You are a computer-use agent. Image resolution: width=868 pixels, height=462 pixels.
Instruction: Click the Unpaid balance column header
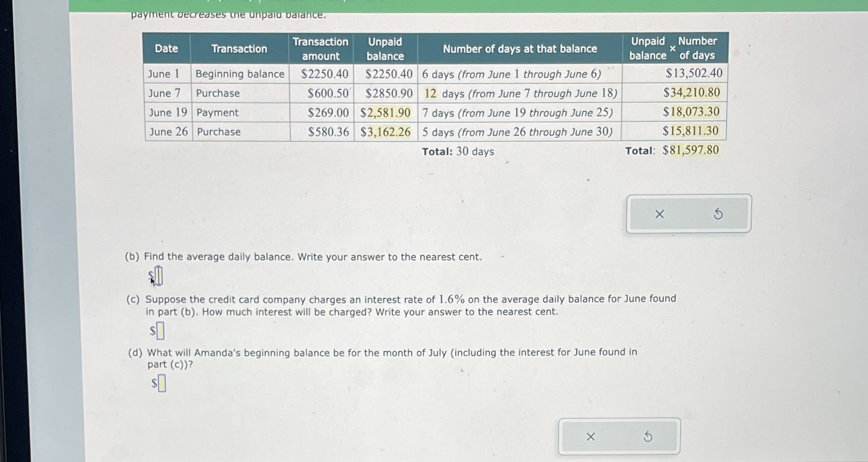pos(385,48)
